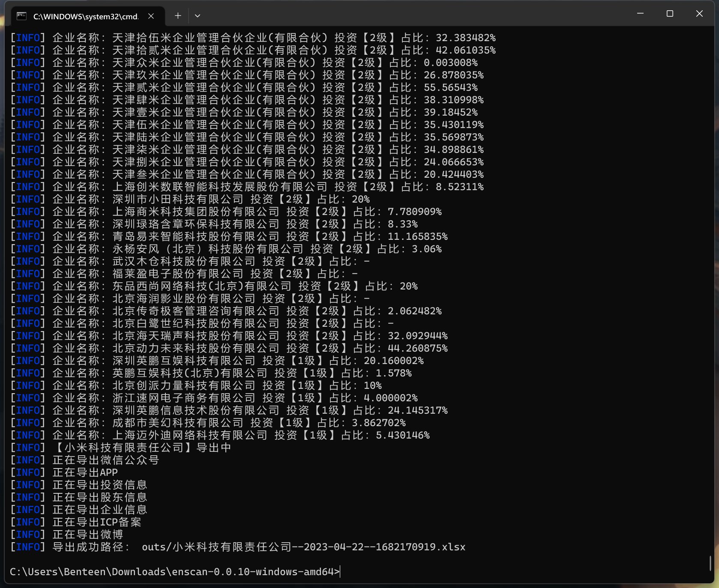Click the cmd icon in the tab
The image size is (719, 588).
(21, 16)
